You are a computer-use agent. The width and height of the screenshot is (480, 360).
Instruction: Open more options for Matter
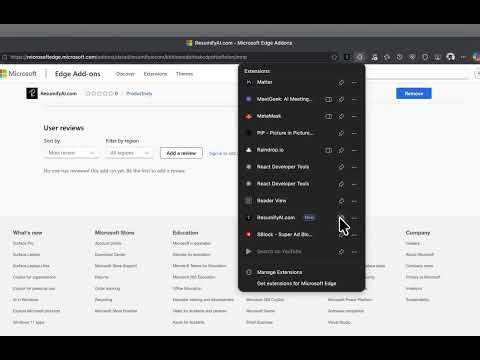[354, 82]
